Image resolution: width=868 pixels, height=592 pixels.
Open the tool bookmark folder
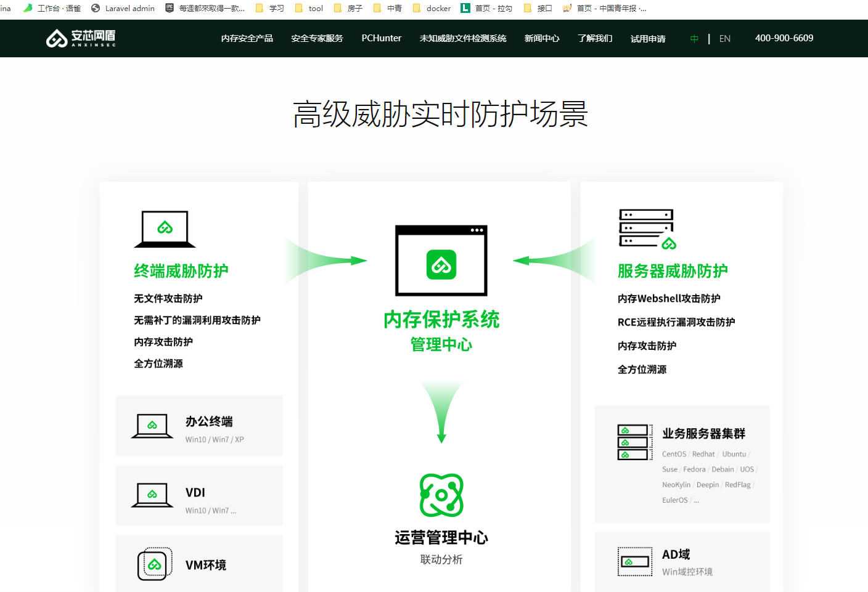click(x=309, y=8)
